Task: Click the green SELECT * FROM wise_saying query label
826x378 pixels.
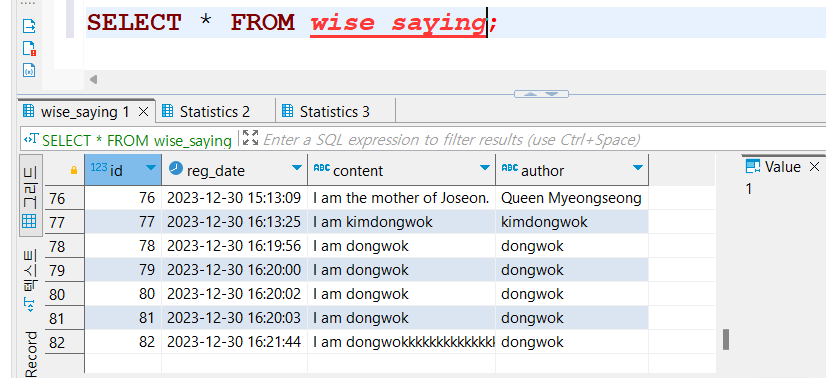Action: [x=137, y=140]
